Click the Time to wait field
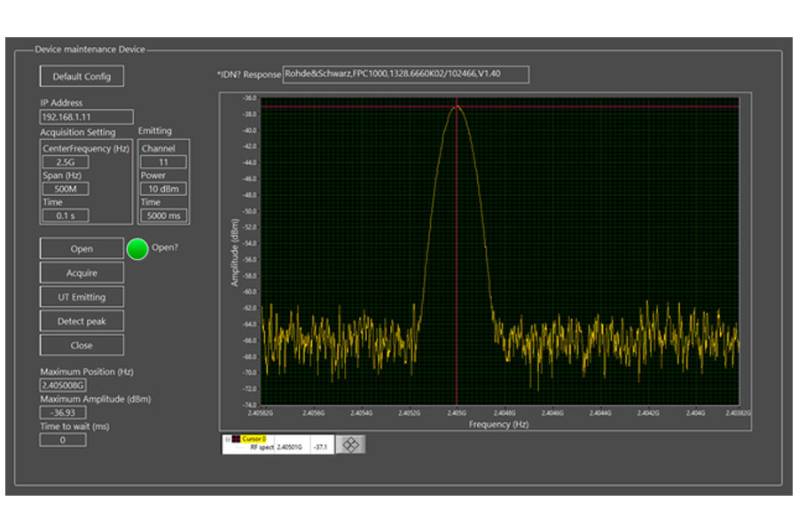Image resolution: width=798 pixels, height=532 pixels. (63, 440)
